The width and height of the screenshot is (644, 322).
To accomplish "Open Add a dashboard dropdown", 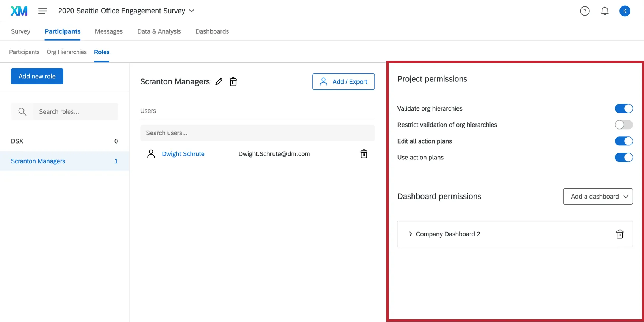I will 598,197.
